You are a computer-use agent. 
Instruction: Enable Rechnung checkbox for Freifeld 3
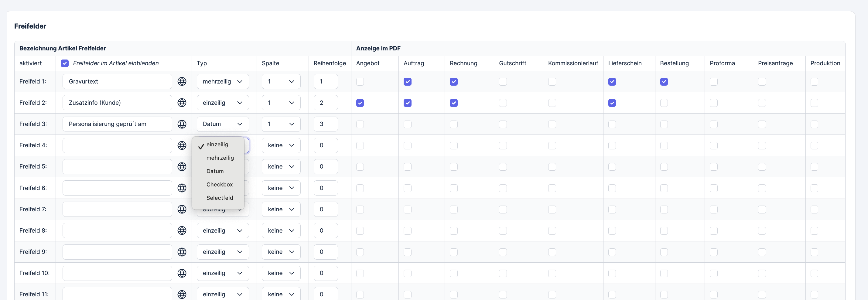pyautogui.click(x=453, y=124)
